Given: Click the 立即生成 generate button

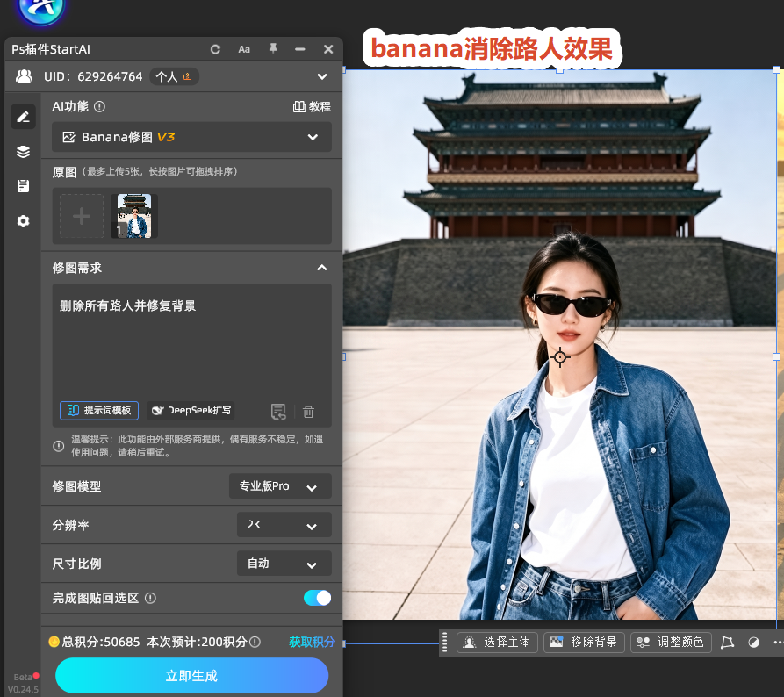Looking at the screenshot, I should coord(191,676).
